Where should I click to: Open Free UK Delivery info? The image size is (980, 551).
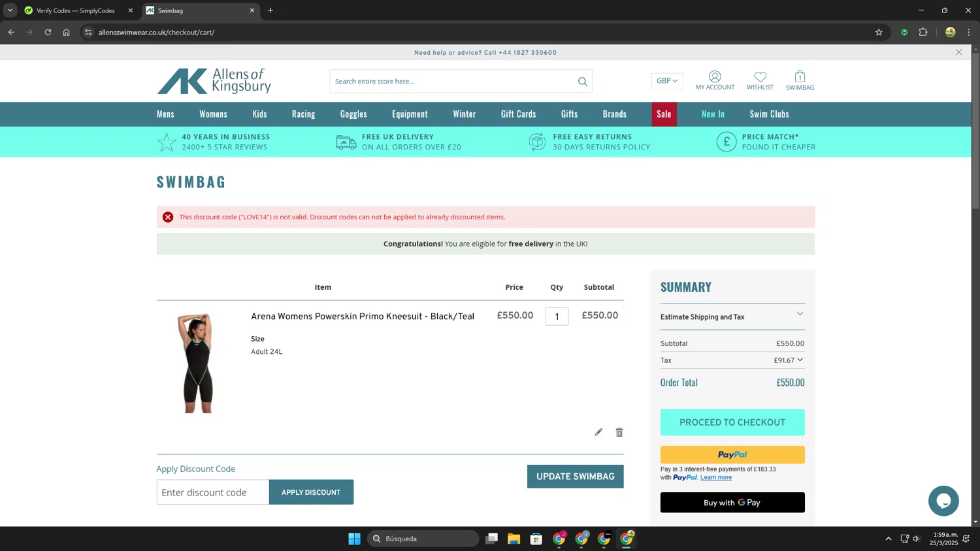click(399, 142)
